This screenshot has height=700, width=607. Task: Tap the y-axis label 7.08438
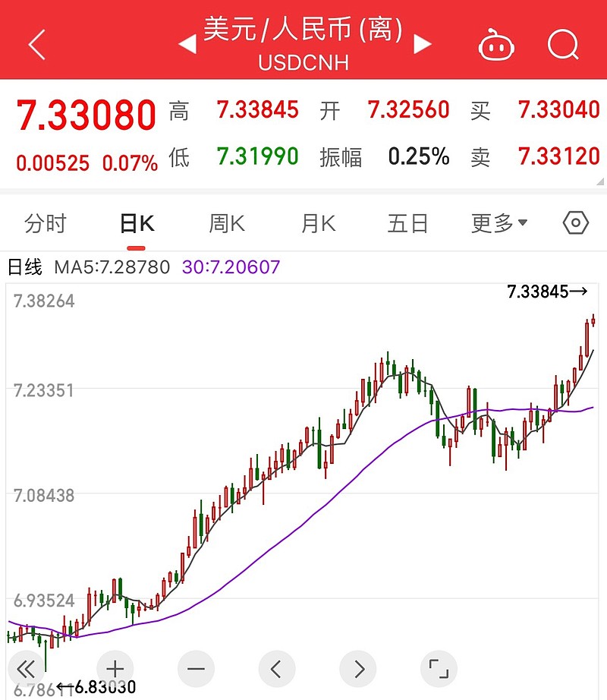click(44, 496)
